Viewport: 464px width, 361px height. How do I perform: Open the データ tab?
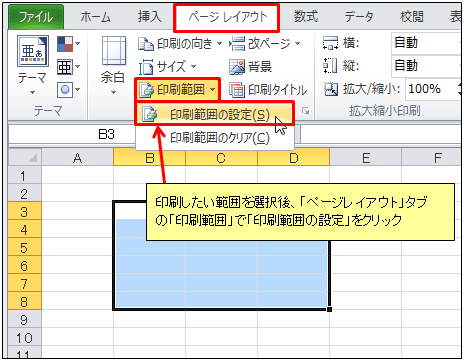pyautogui.click(x=359, y=17)
